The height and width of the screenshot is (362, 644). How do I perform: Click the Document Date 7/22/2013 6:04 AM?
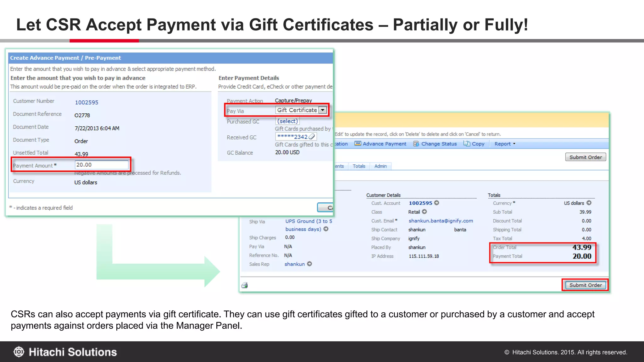(97, 128)
